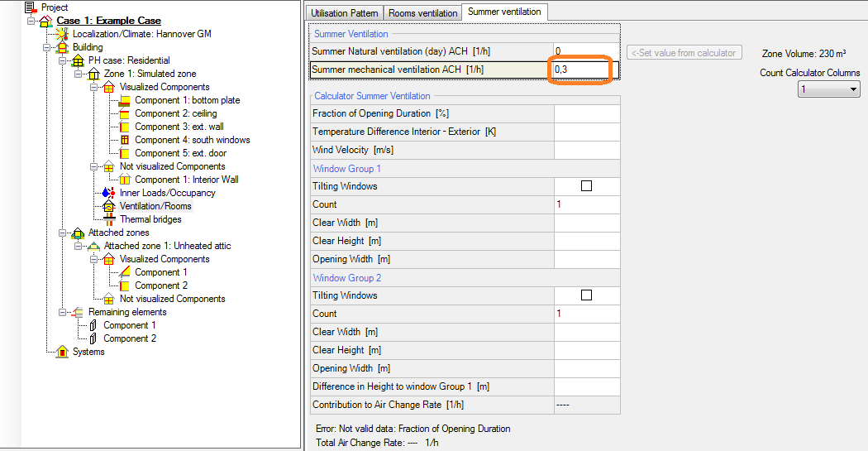Image resolution: width=868 pixels, height=451 pixels.
Task: Click Inner Loads/Occupancy icon
Action: click(x=109, y=193)
